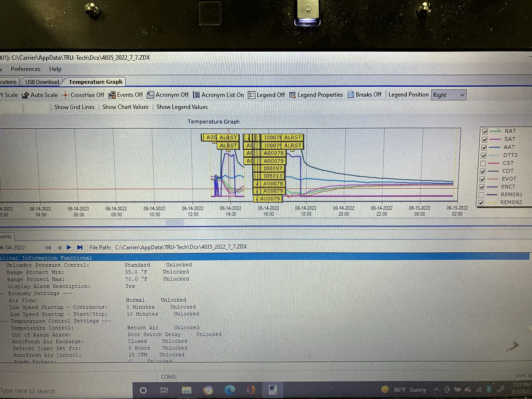Go to previous record arrow

pos(59,247)
